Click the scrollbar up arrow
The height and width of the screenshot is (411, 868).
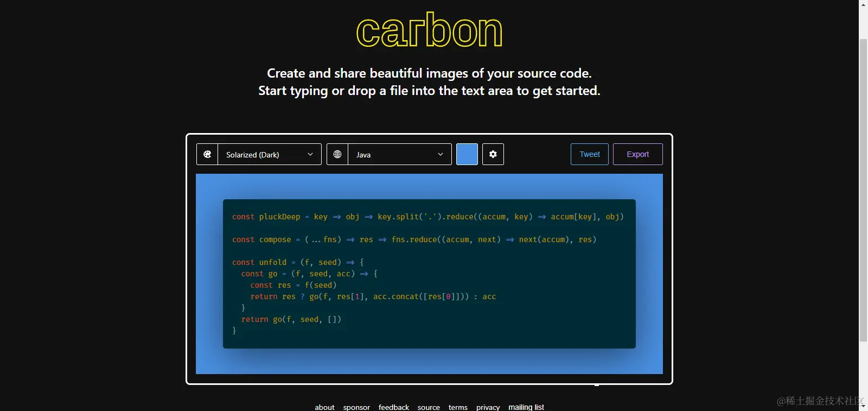click(x=863, y=4)
